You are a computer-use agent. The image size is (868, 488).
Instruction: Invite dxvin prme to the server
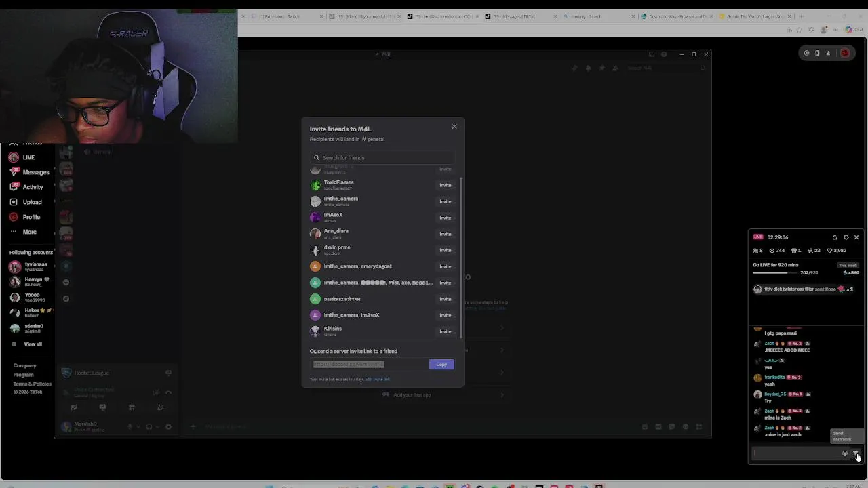point(445,250)
